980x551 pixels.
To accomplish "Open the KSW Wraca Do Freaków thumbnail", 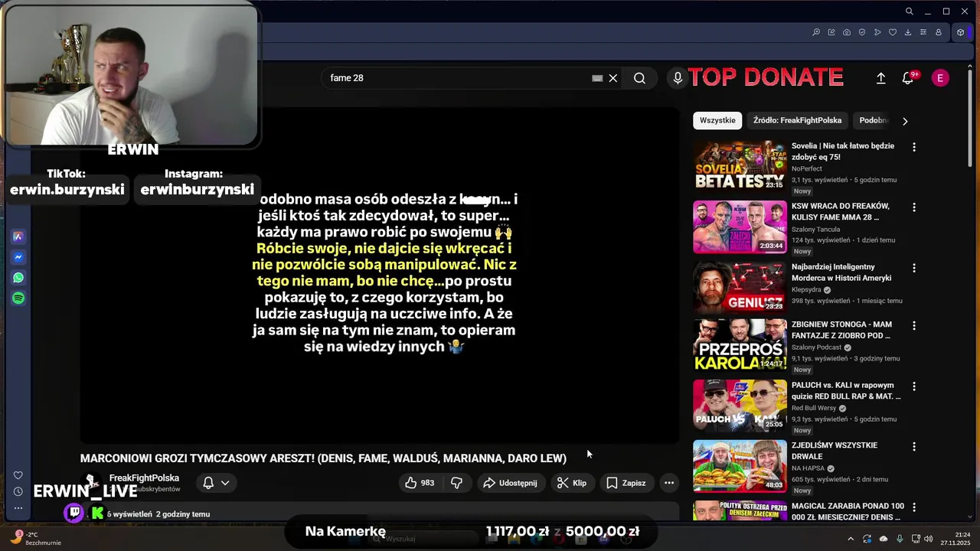I will coord(740,227).
